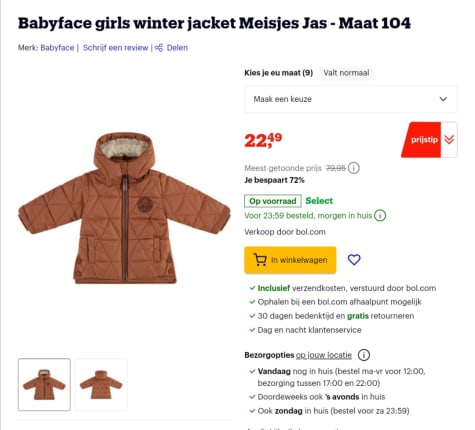Open info icon beside Meest getoonde prijs

pos(354,168)
